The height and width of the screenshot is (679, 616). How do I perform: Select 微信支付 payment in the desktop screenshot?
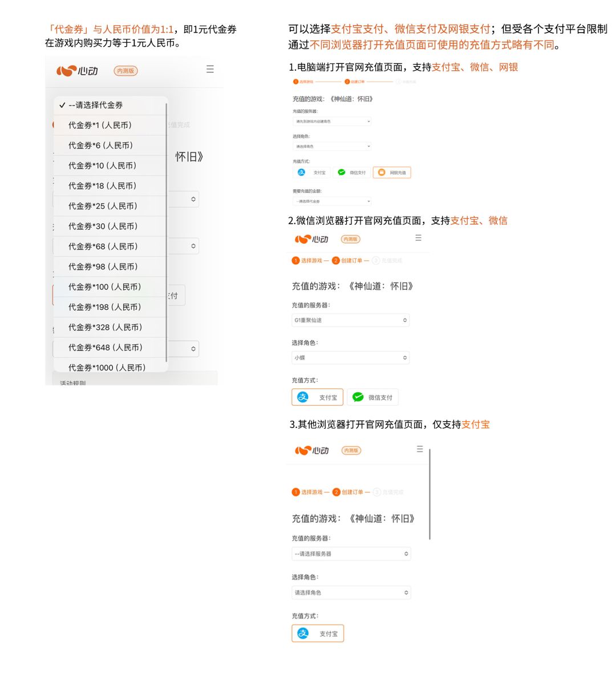tap(351, 172)
